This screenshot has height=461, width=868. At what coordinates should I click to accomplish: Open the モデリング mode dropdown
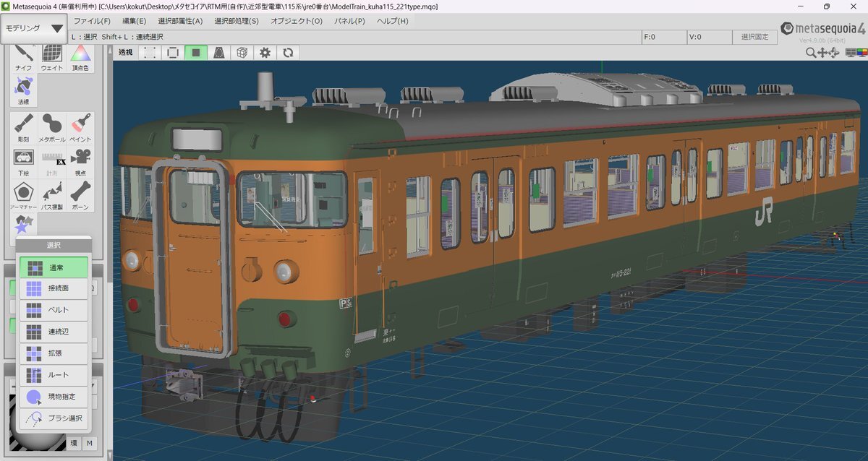click(34, 28)
